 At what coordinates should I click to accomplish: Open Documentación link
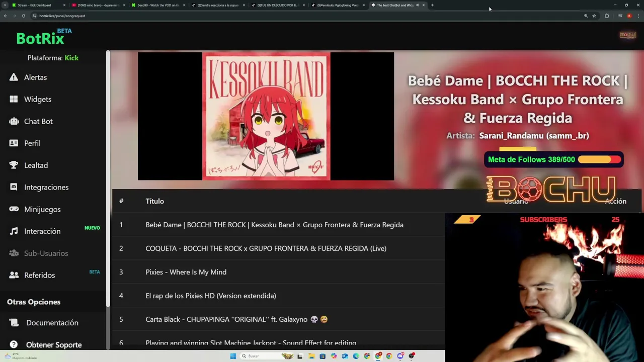tap(52, 323)
